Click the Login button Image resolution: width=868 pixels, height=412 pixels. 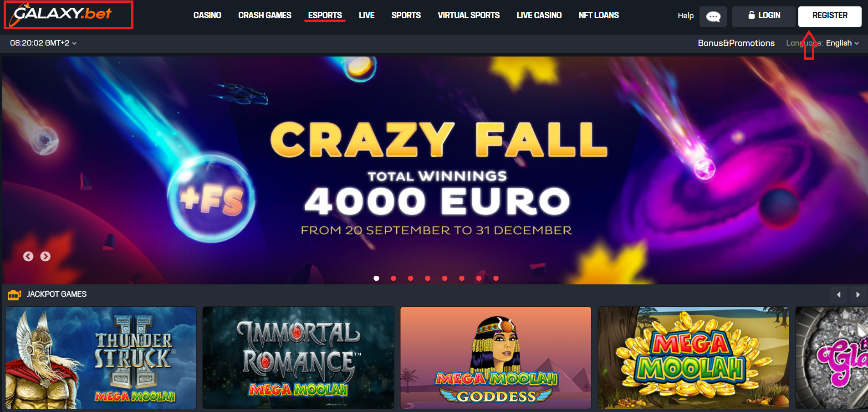tap(764, 16)
